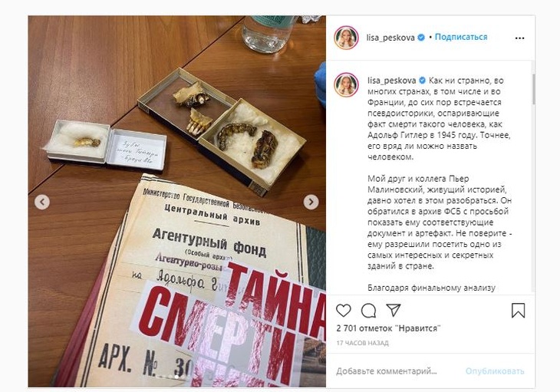This screenshot has height=392, width=560.
Task: Open avatar beside the post caption
Action: (x=346, y=85)
